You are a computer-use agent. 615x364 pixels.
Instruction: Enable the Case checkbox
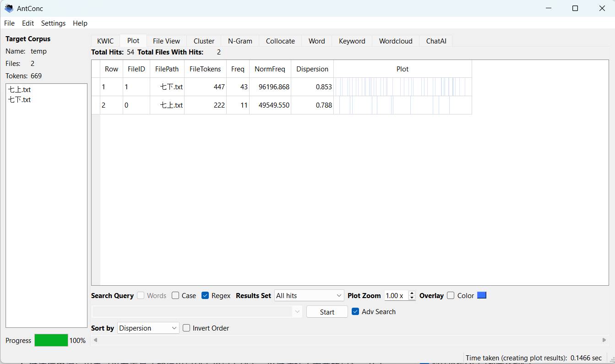pos(175,296)
